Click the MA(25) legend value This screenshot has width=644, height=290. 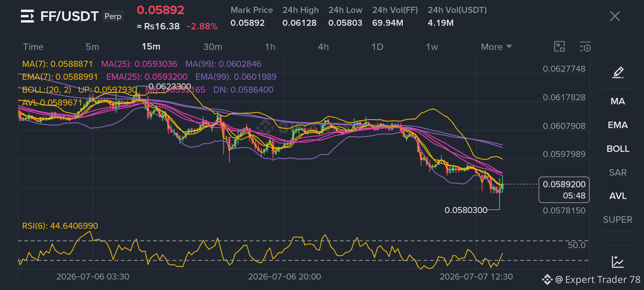(x=139, y=64)
